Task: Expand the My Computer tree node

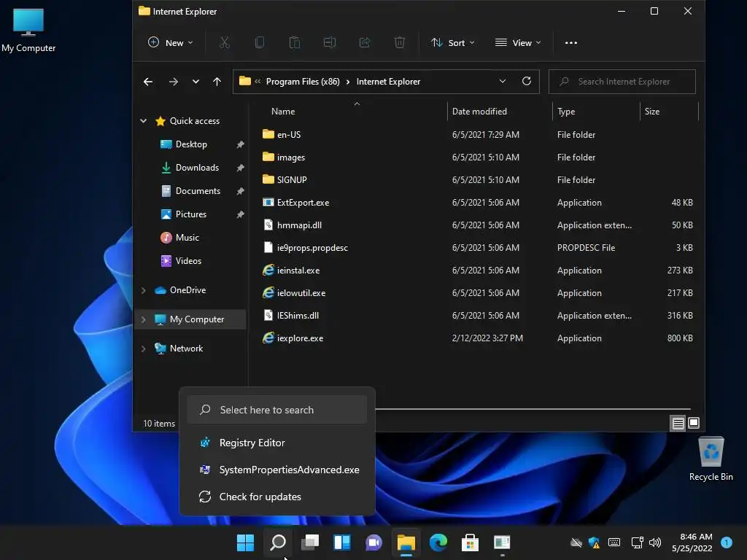Action: (144, 319)
